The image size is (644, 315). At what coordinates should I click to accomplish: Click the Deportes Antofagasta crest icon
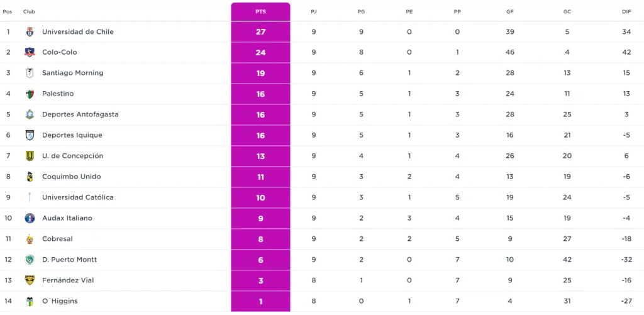(30, 115)
